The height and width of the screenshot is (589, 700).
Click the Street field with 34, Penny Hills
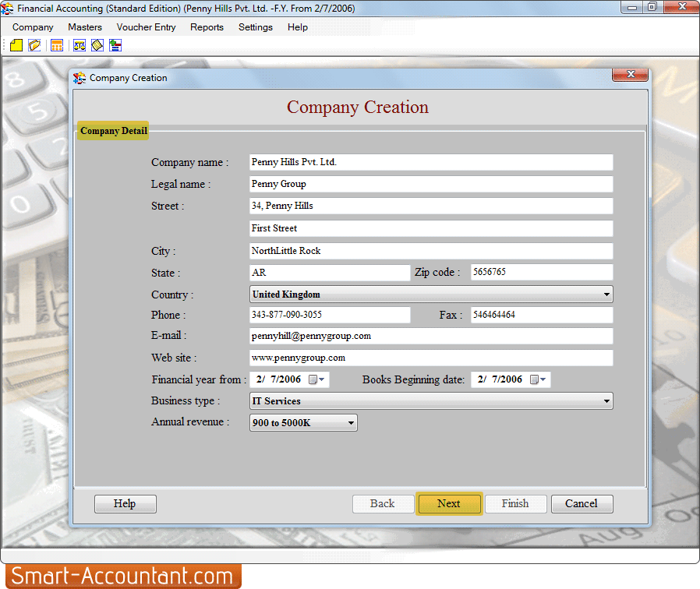tap(431, 206)
